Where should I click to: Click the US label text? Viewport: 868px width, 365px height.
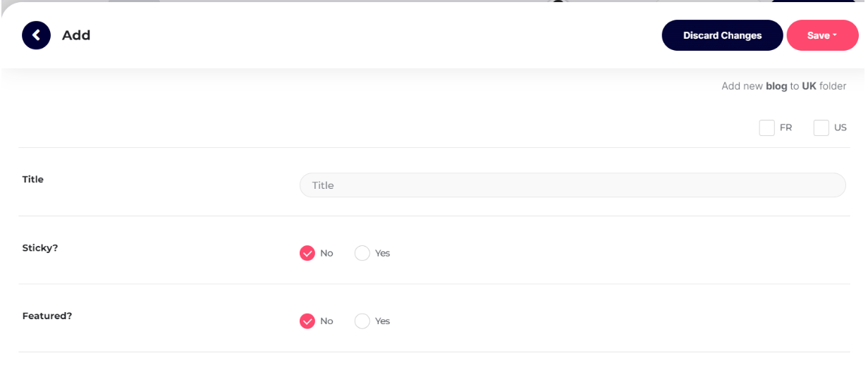(841, 128)
